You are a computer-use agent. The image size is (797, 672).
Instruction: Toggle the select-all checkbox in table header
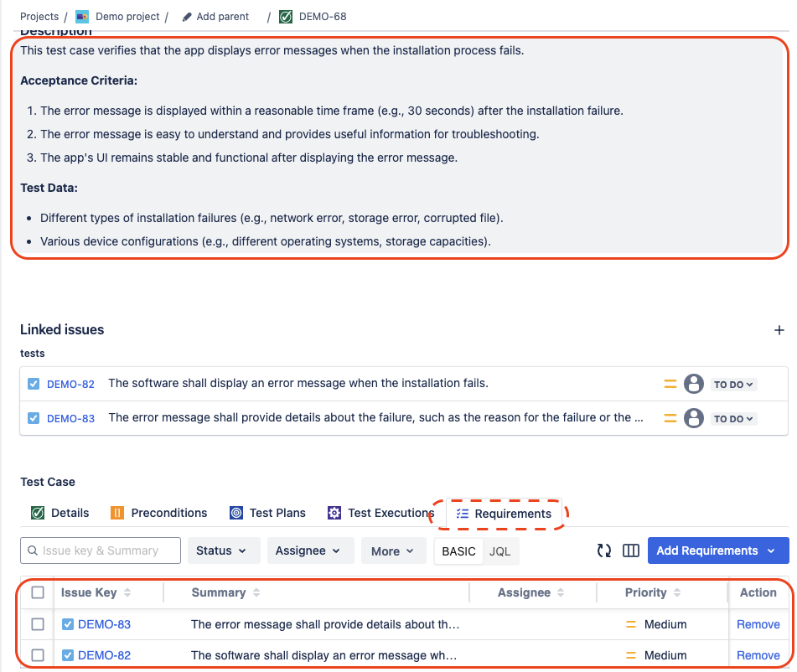click(x=38, y=592)
